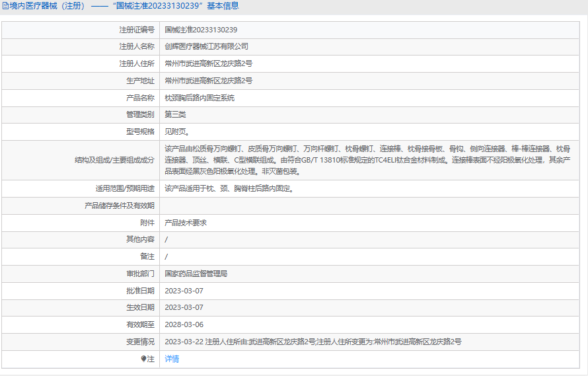Click the 注册证编号 label cell

137,30
